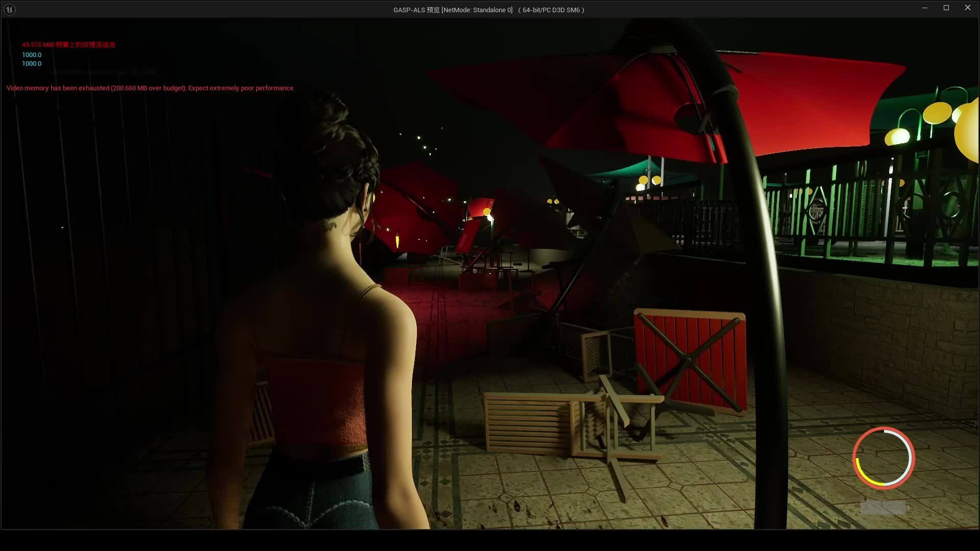
Task: Click the Unreal Engine logo icon
Action: point(10,9)
